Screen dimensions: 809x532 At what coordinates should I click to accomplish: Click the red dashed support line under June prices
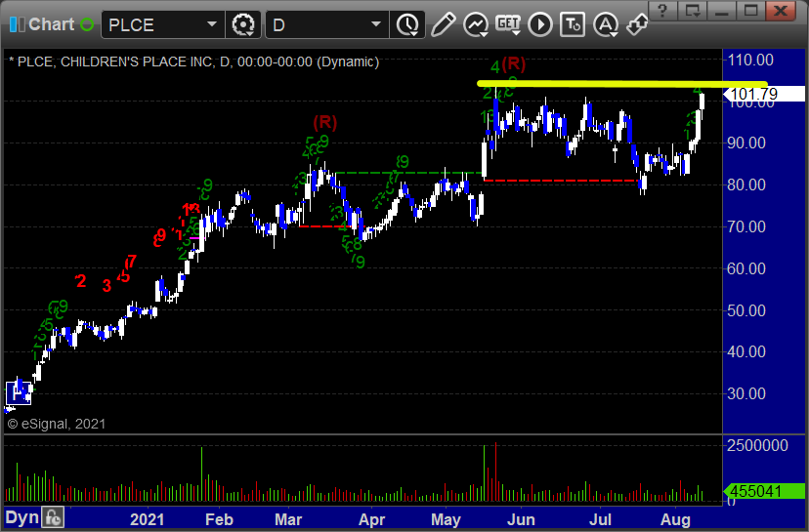[561, 181]
